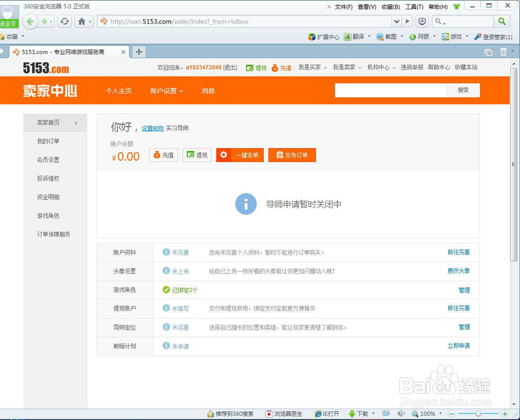Viewport: 520px width, 420px height.
Task: Go forward with the forward arrow
Action: point(44,21)
